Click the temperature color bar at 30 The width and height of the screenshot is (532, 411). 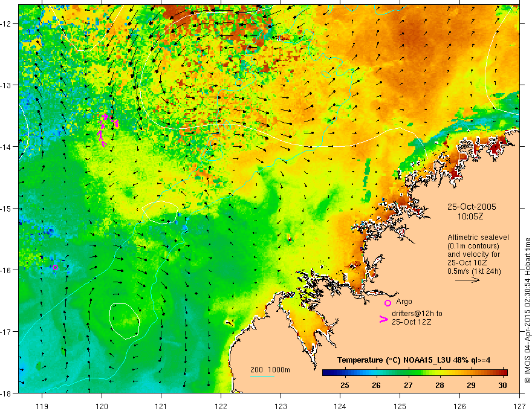click(503, 373)
